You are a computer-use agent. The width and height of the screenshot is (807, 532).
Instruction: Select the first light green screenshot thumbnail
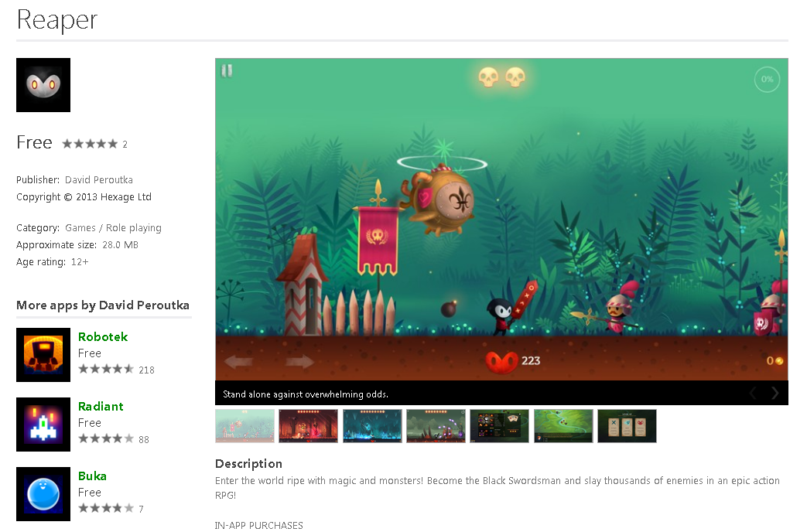[x=245, y=426]
